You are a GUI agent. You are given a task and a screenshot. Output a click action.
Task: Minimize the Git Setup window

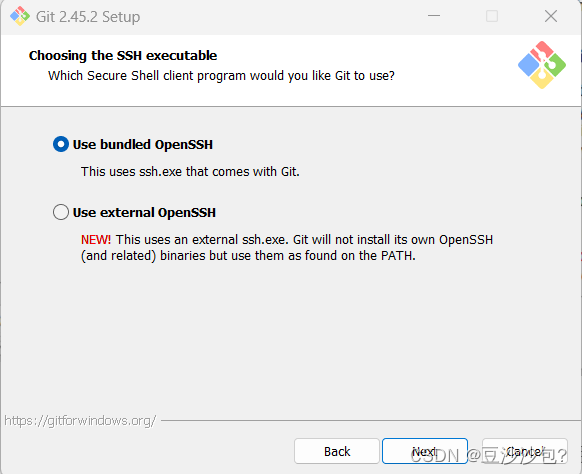(x=434, y=16)
